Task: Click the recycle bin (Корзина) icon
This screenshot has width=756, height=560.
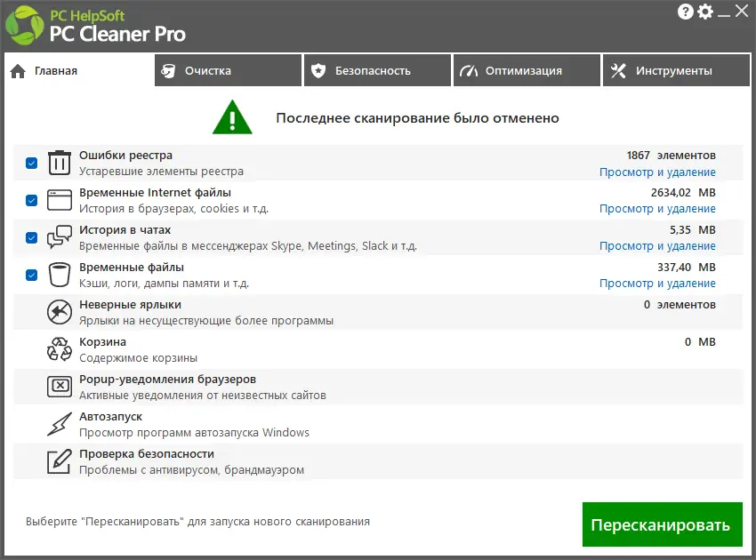Action: pyautogui.click(x=59, y=349)
